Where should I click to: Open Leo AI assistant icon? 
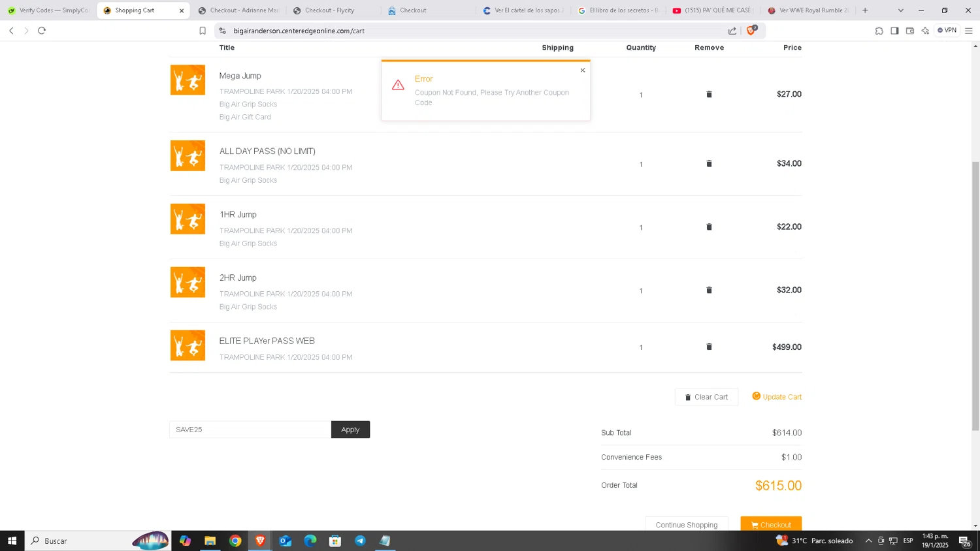925,31
